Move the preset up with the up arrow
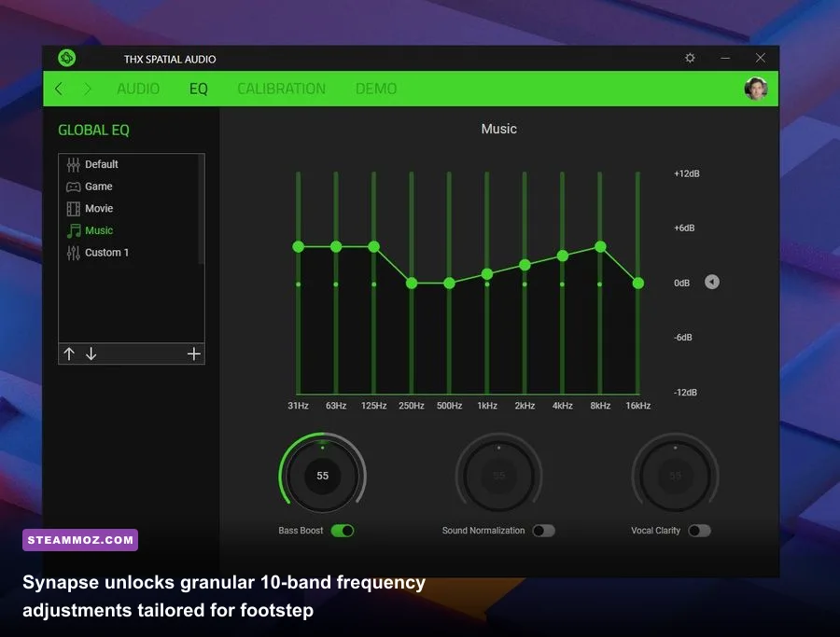 [x=69, y=353]
